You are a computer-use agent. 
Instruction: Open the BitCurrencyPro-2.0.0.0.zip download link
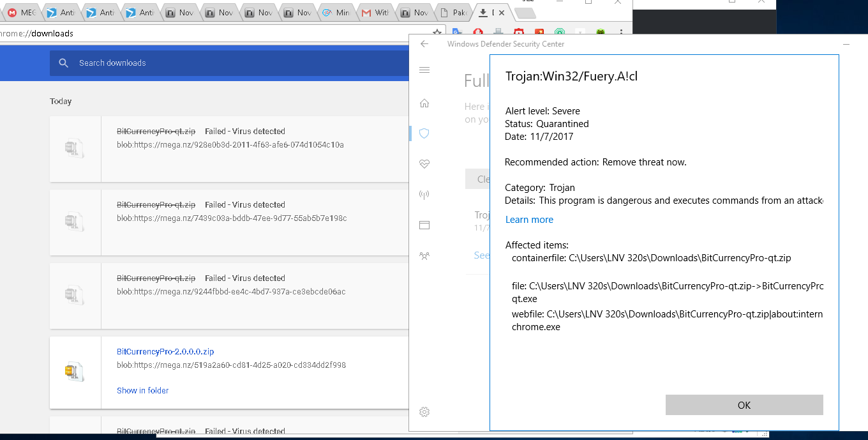pyautogui.click(x=165, y=351)
